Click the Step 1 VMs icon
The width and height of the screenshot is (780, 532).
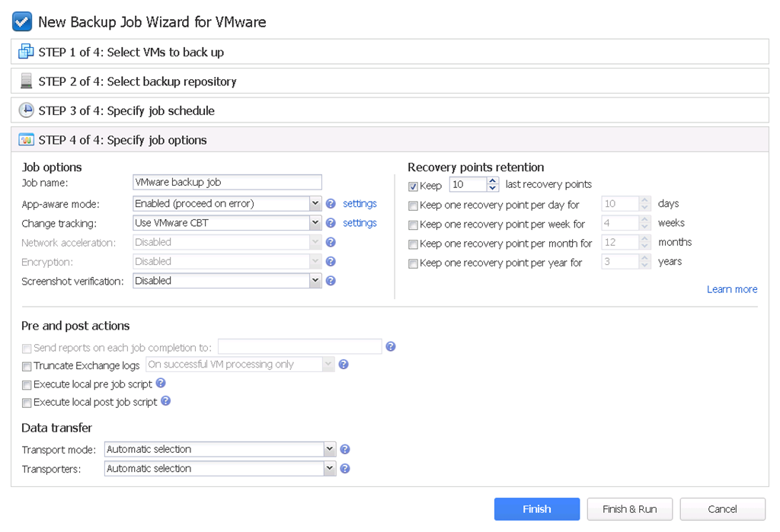pos(26,51)
